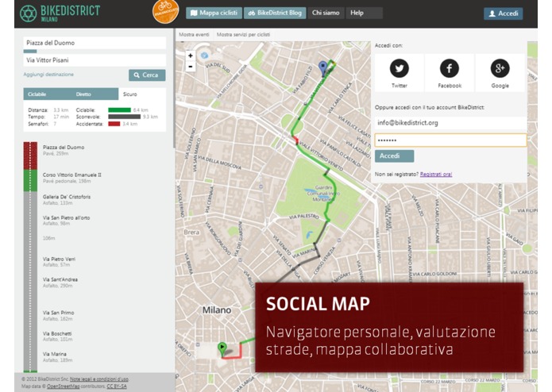
Task: Click the bike icon in BikeDistrict Blog
Action: pyautogui.click(x=251, y=13)
